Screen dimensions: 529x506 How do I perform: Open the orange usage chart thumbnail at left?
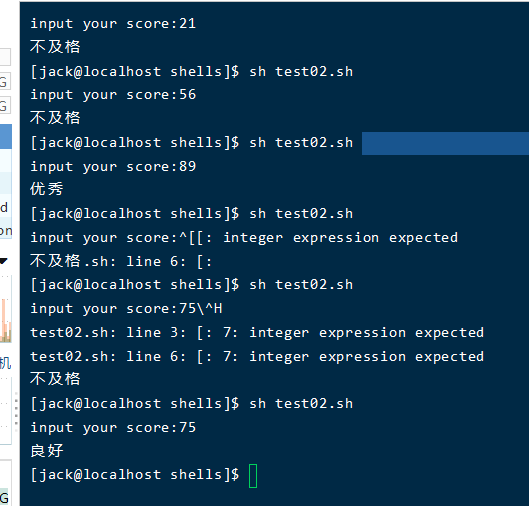[6, 320]
